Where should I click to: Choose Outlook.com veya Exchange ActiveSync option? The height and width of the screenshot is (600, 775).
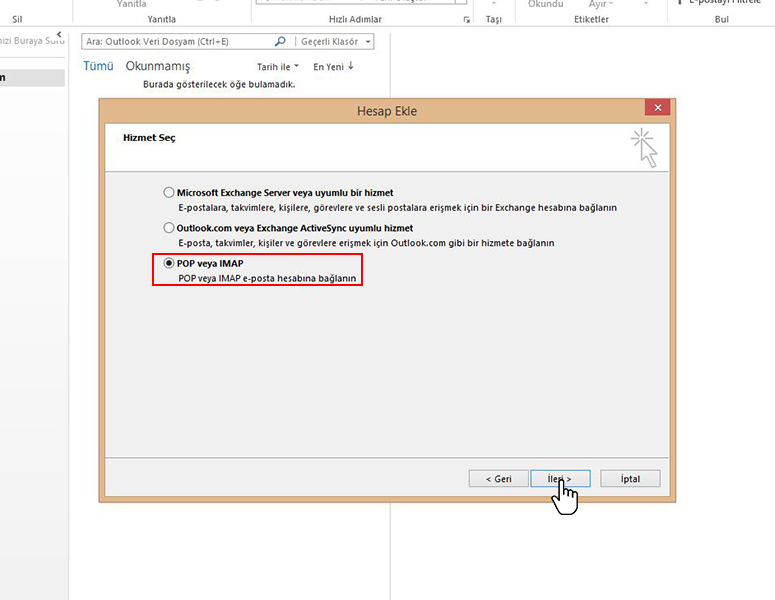pos(168,228)
